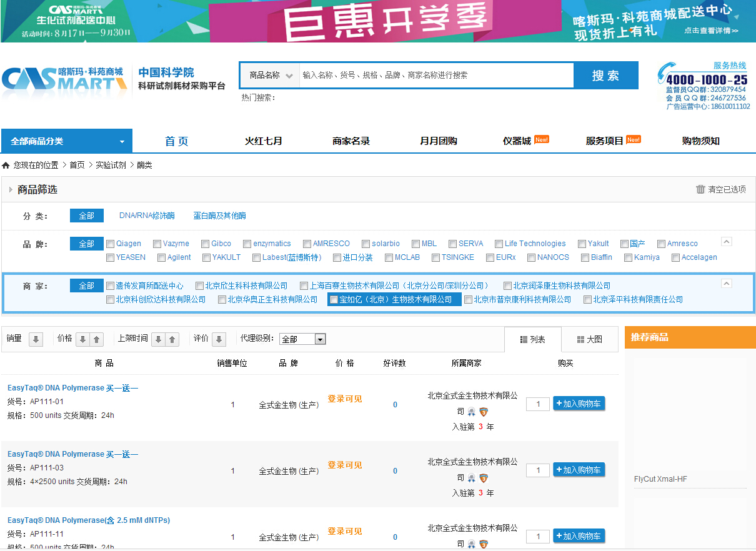The image size is (756, 551).
Task: Click New badge next to 服务项目
Action: [634, 139]
